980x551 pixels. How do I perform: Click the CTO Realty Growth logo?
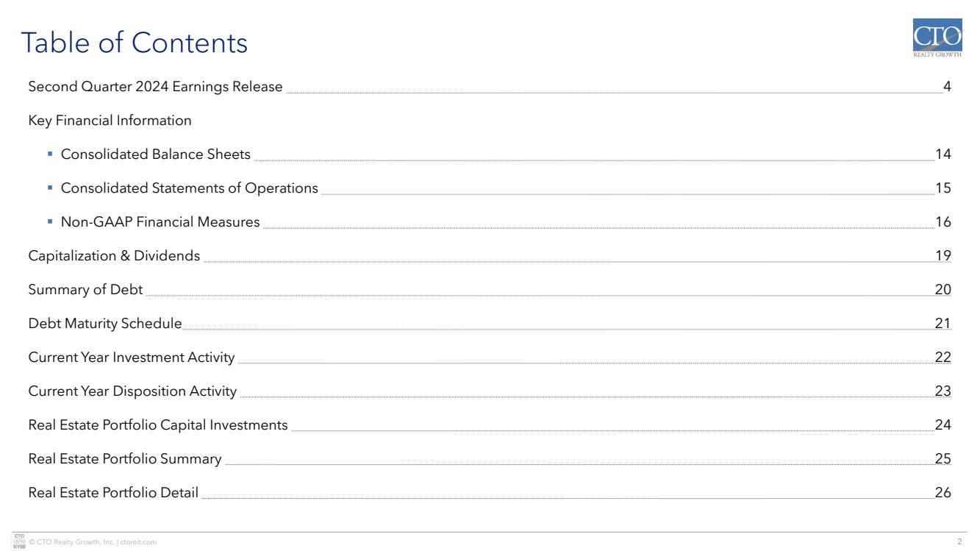(x=937, y=38)
